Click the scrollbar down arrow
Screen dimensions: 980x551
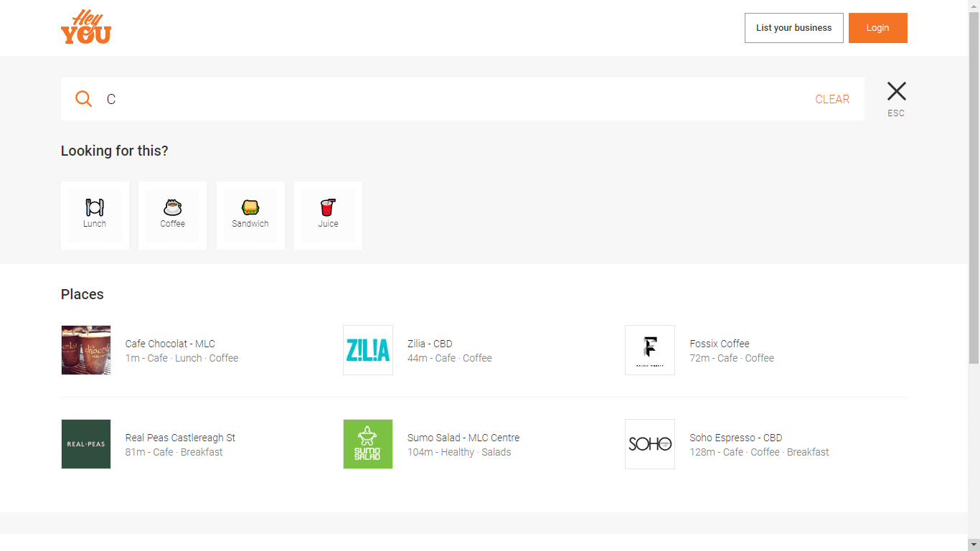974,545
